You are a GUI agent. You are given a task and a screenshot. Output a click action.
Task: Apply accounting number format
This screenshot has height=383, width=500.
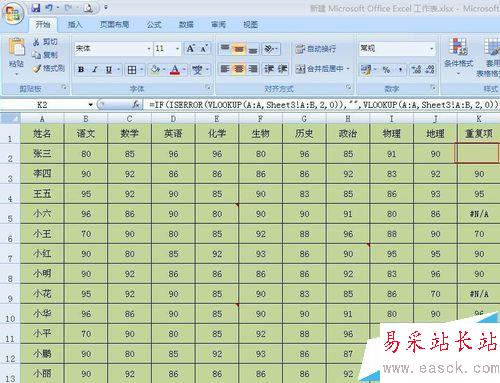[x=366, y=69]
